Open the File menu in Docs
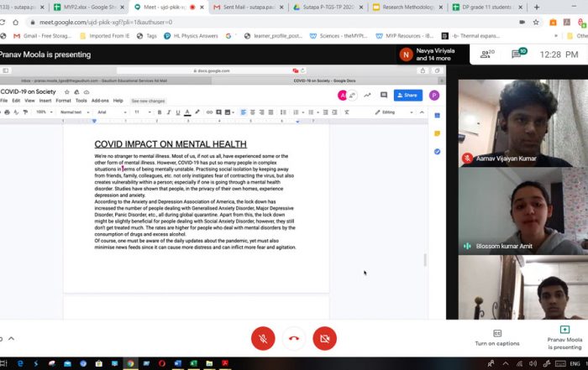Screen dimensions: 588x370 point(3,101)
